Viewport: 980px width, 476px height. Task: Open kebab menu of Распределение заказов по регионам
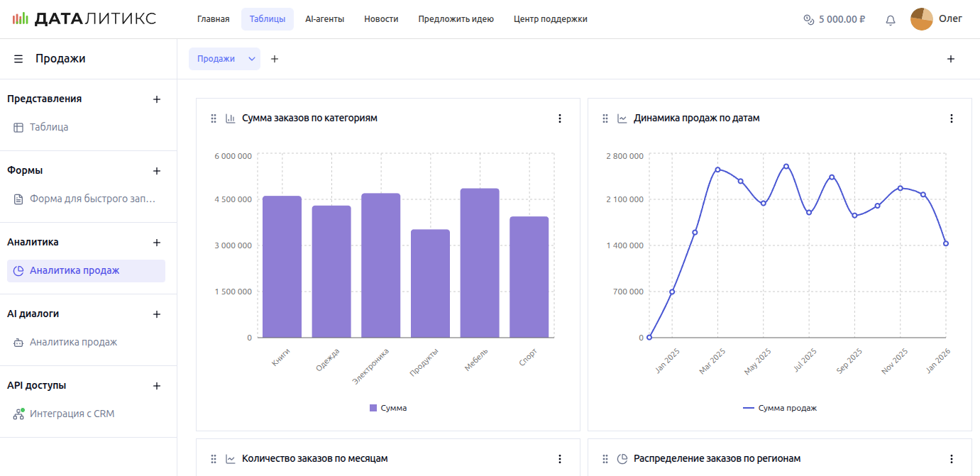(x=952, y=459)
